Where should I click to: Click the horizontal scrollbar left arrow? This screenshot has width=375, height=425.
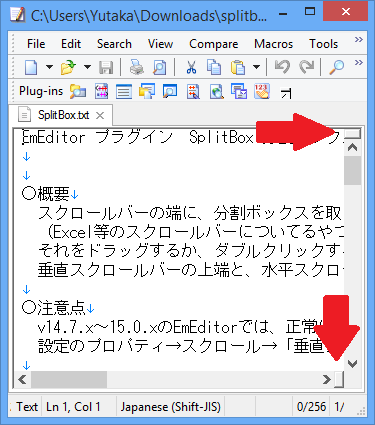pos(22,379)
